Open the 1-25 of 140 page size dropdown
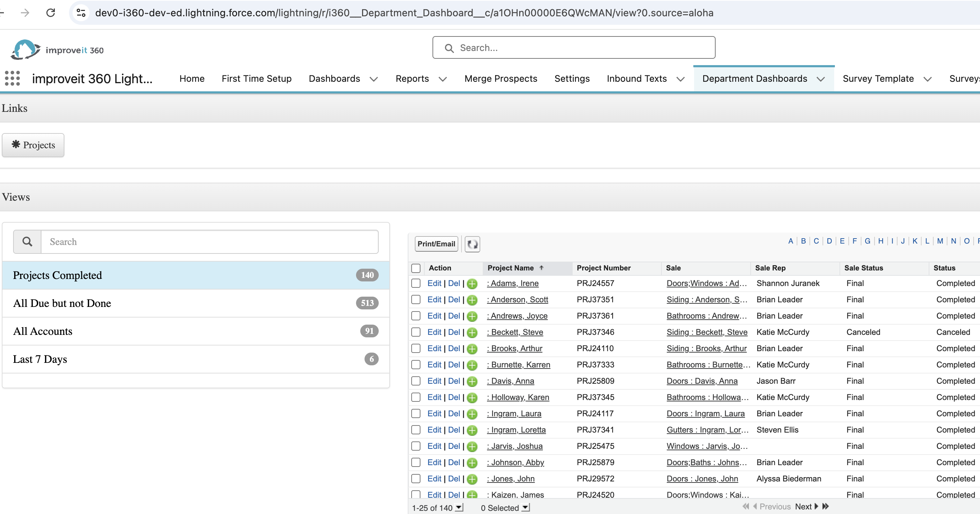Image resolution: width=980 pixels, height=514 pixels. 459,508
